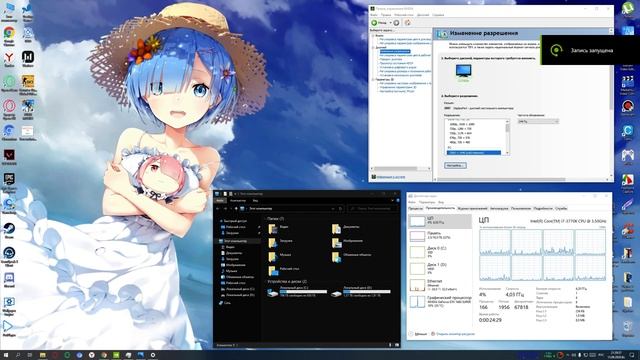The height and width of the screenshot is (360, 640).
Task: Open Изображения folder in Explorer main pane
Action: pyautogui.click(x=348, y=242)
